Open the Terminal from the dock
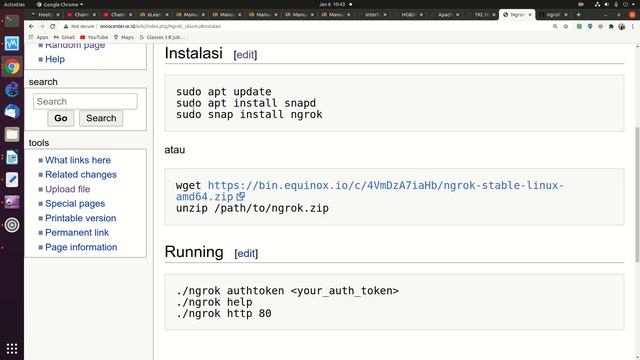 [x=12, y=20]
